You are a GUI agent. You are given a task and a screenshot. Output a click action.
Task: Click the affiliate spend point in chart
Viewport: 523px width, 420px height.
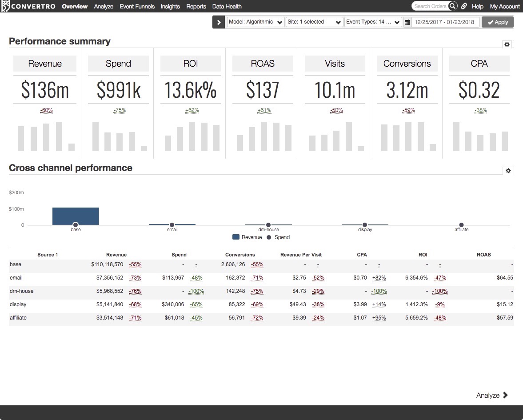[461, 225]
